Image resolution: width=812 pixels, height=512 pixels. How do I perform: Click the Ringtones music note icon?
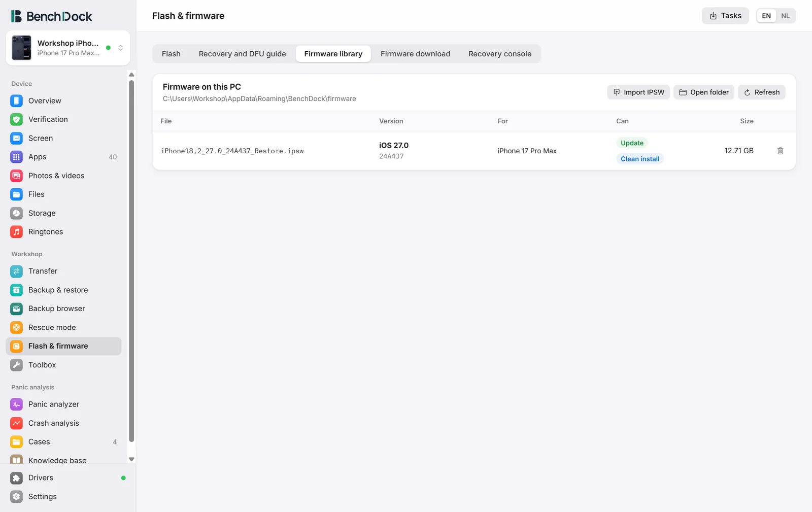coord(16,232)
